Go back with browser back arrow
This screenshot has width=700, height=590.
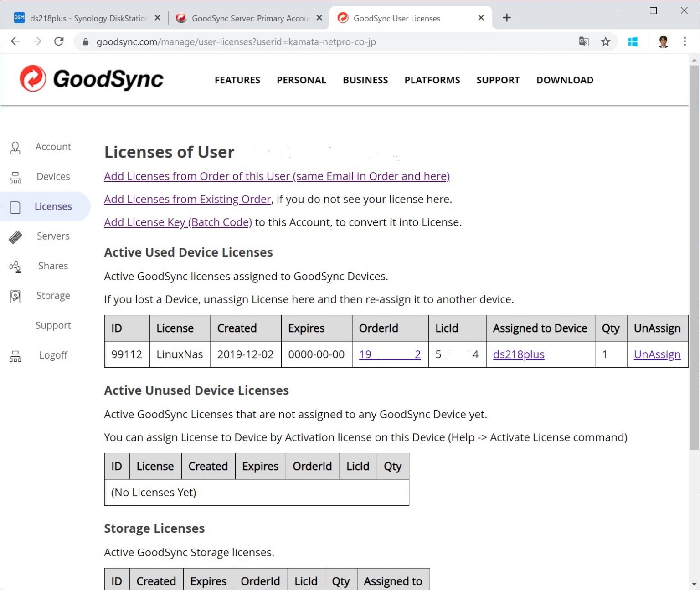(15, 41)
